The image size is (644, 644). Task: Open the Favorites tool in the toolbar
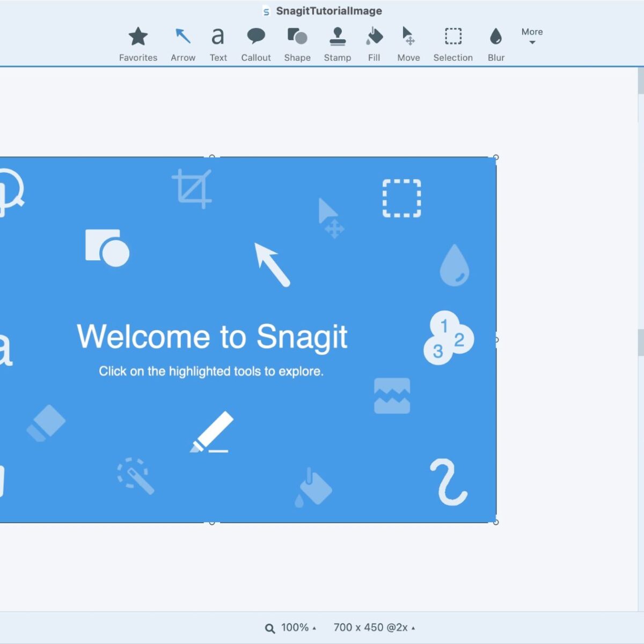(x=138, y=45)
